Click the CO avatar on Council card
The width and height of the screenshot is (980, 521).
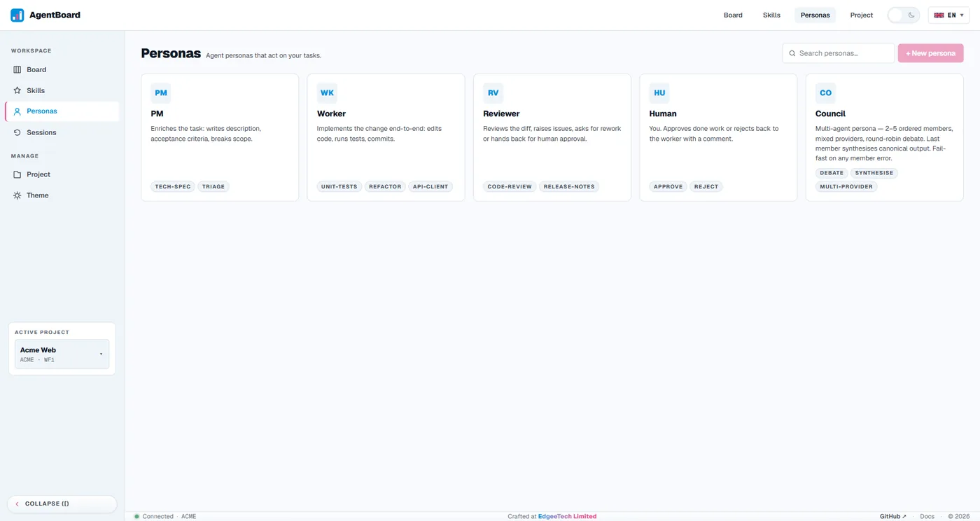pos(825,93)
